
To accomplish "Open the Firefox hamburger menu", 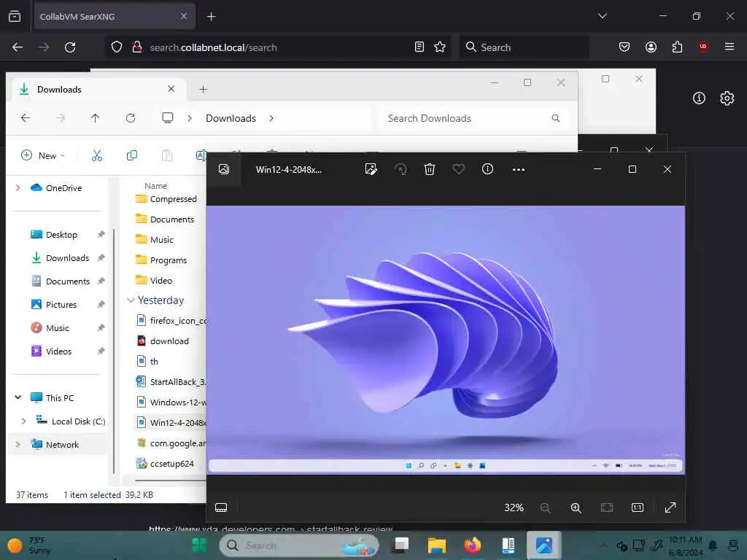I will pyautogui.click(x=729, y=46).
